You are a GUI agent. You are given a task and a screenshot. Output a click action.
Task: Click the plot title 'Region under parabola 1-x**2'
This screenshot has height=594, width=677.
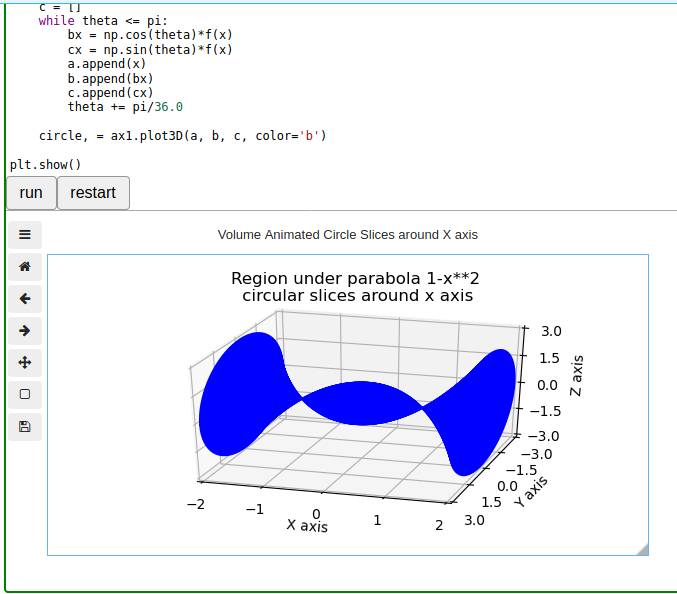click(x=355, y=278)
